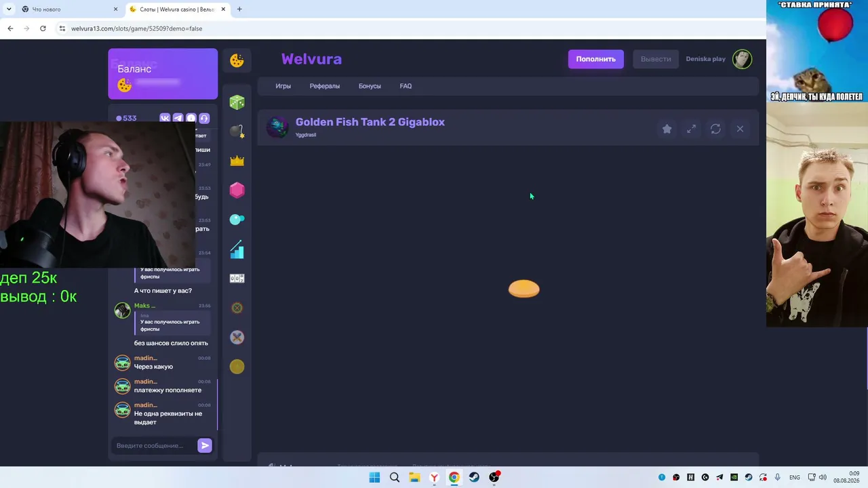
Task: Click the message 'А что пишет у вас?'
Action: pos(163,291)
